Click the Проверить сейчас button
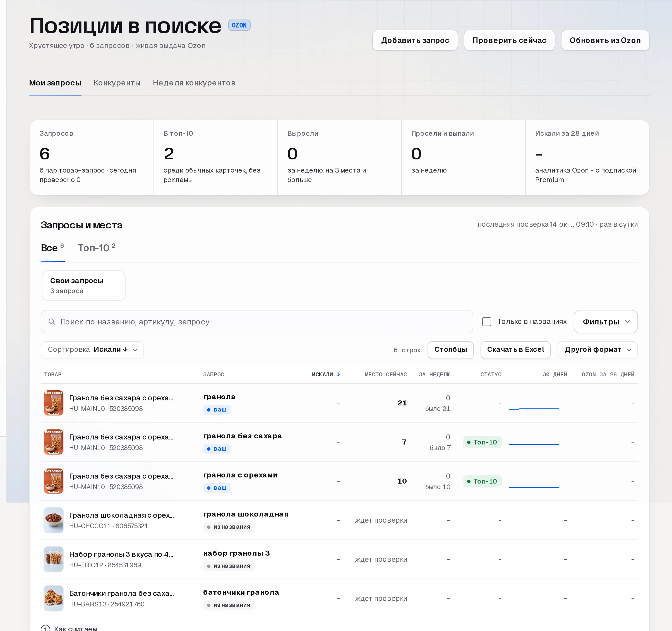This screenshot has height=631, width=672. point(509,40)
